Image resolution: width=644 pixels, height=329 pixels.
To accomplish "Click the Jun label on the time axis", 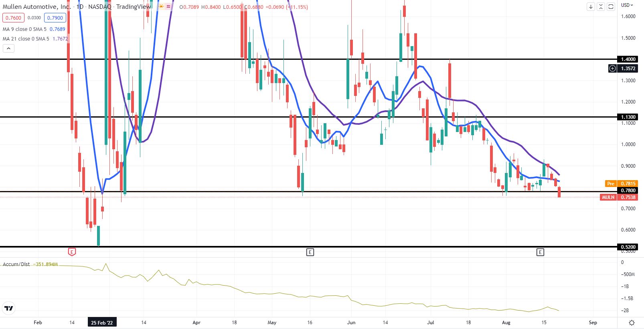I will (351, 323).
